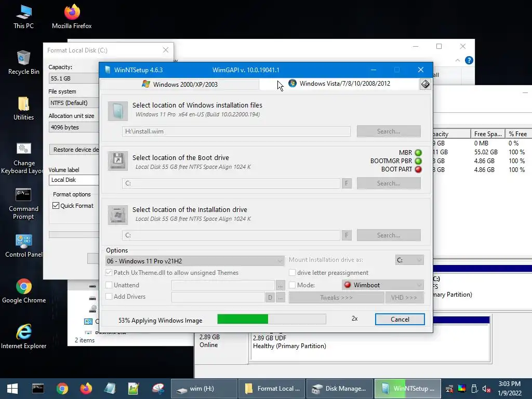Screen dimensions: 532x399
Task: Click F format button beside Installation drive field
Action: point(347,235)
